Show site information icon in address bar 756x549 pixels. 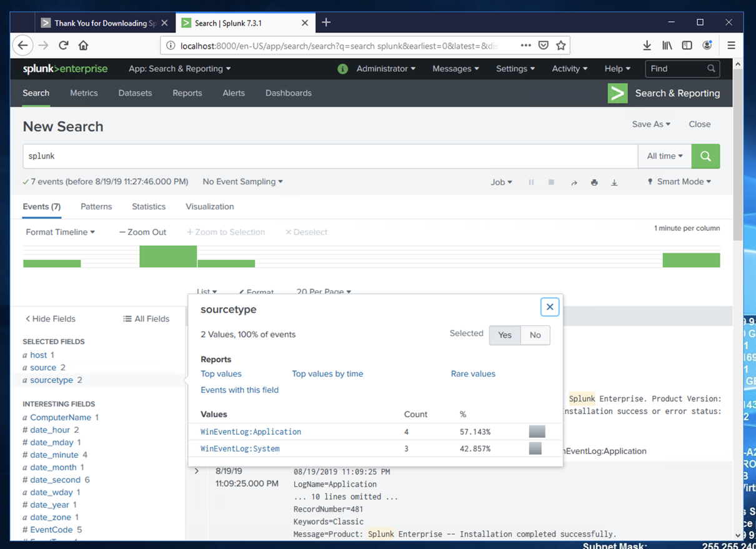coord(171,45)
